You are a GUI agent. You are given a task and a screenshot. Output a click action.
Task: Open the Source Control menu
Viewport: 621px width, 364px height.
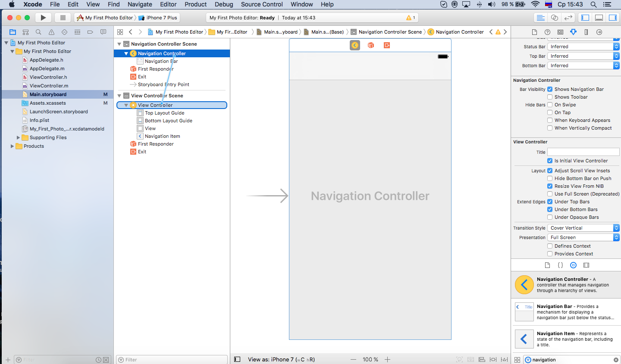coord(262,4)
